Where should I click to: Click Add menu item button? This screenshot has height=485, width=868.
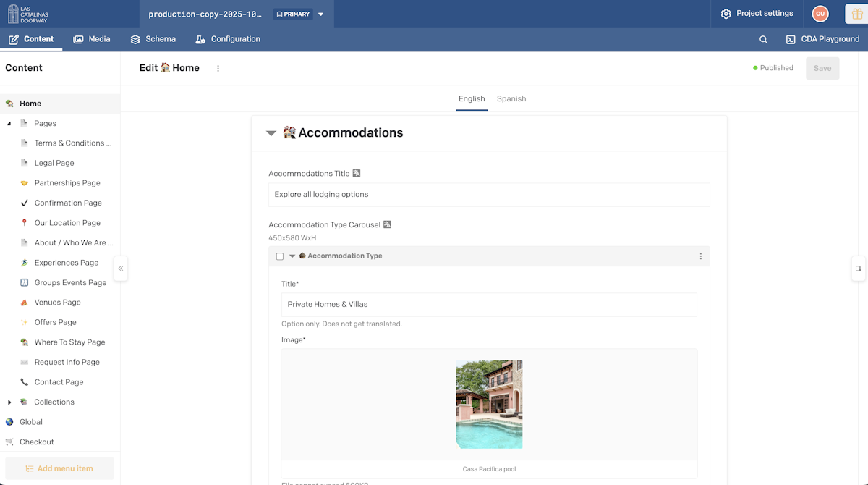59,468
